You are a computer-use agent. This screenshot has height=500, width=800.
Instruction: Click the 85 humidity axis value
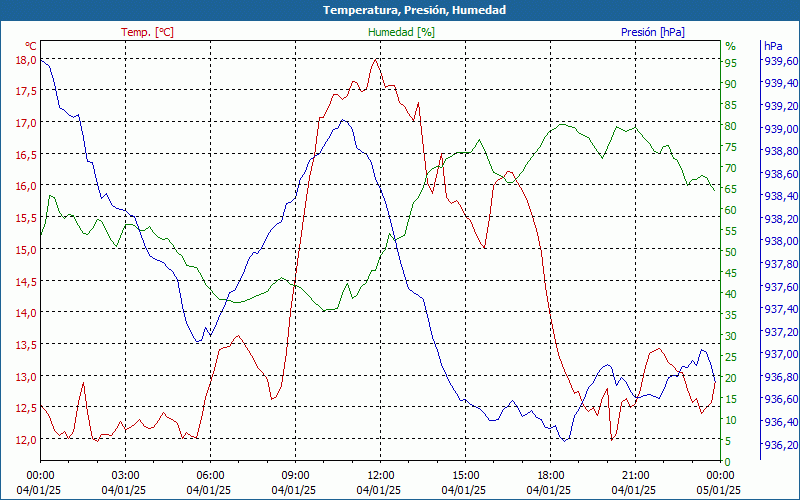point(731,106)
